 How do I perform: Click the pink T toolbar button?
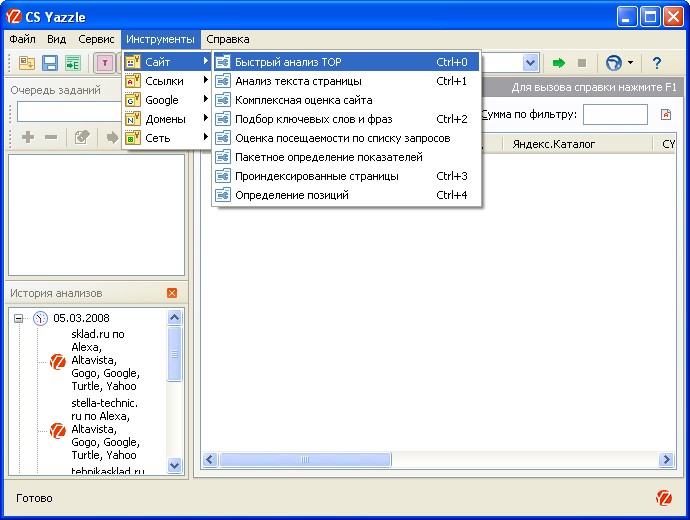105,63
